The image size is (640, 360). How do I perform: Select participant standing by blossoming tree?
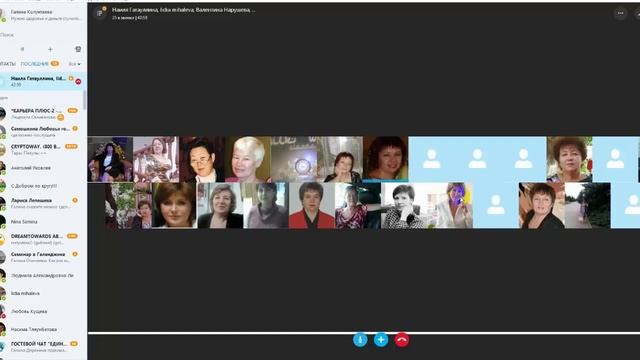point(129,205)
